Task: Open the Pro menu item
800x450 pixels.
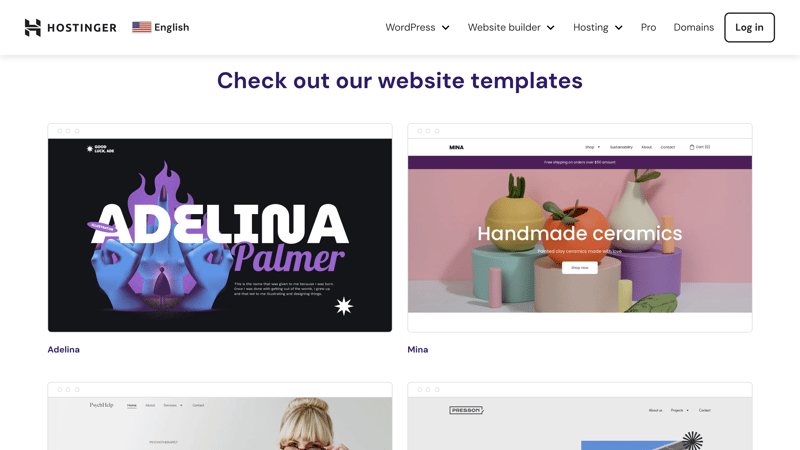Action: 648,28
